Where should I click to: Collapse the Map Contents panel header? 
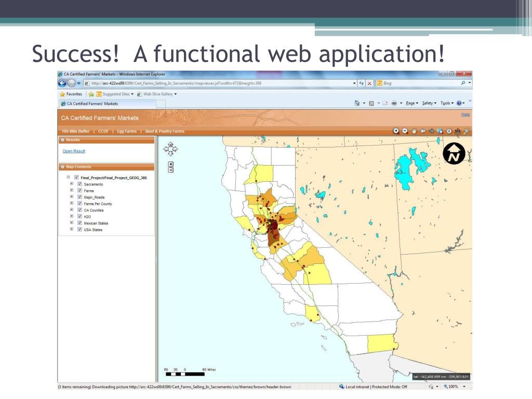107,167
